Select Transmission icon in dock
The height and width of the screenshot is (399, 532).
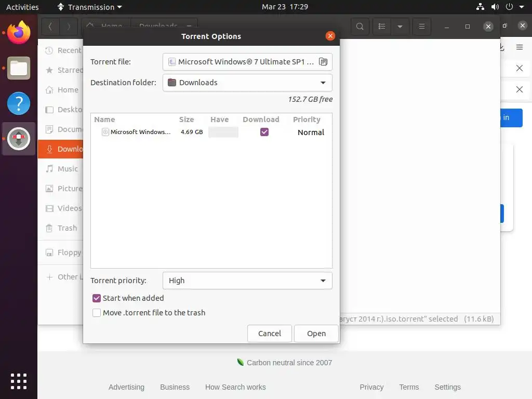tap(19, 139)
